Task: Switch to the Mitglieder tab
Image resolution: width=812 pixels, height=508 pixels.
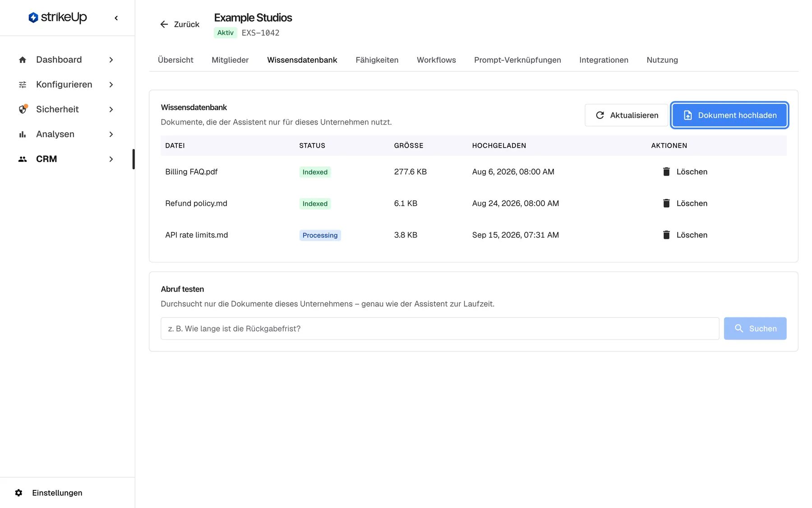Action: pyautogui.click(x=230, y=60)
